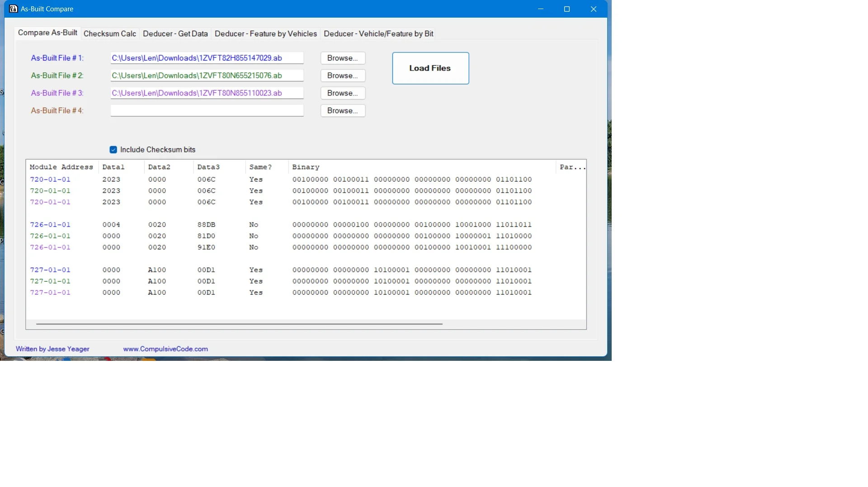Click the Binary column header
The image size is (868, 487).
(x=422, y=167)
